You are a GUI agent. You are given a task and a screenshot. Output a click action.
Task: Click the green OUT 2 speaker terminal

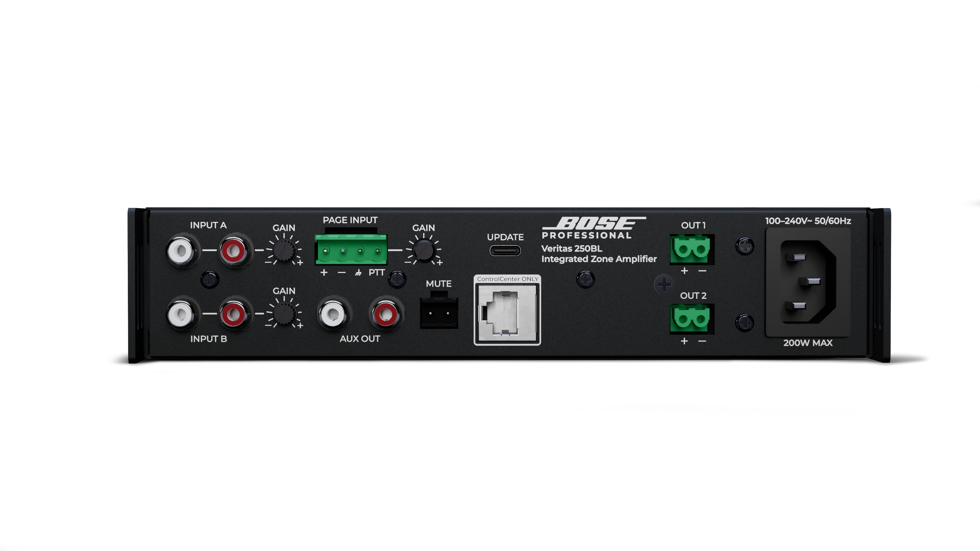pyautogui.click(x=691, y=319)
